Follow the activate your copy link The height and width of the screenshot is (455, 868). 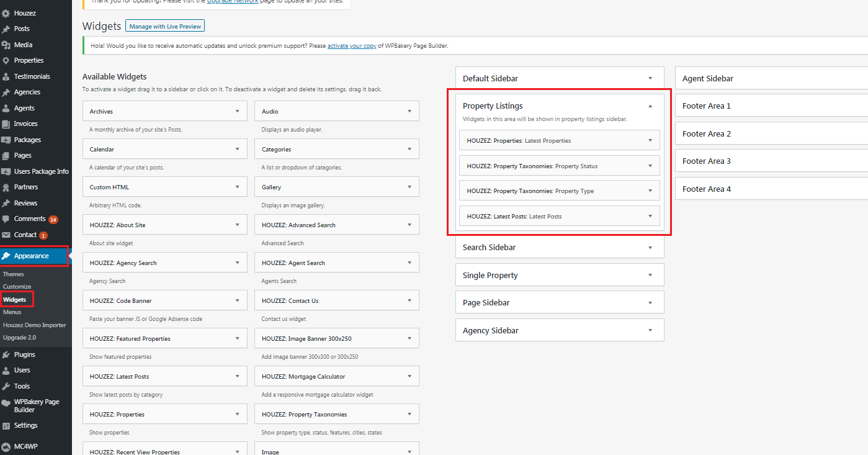pos(352,46)
